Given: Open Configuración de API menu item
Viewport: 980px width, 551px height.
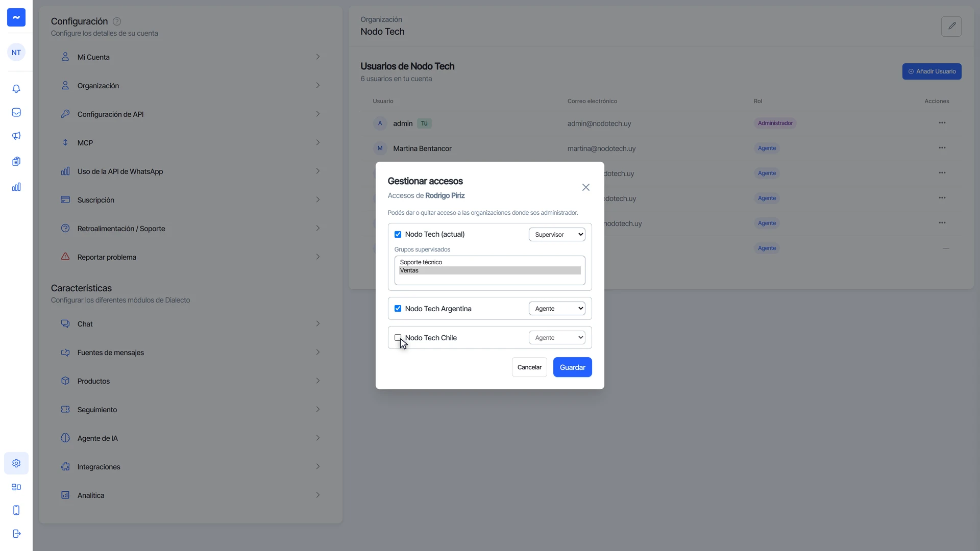Looking at the screenshot, I should (190, 114).
